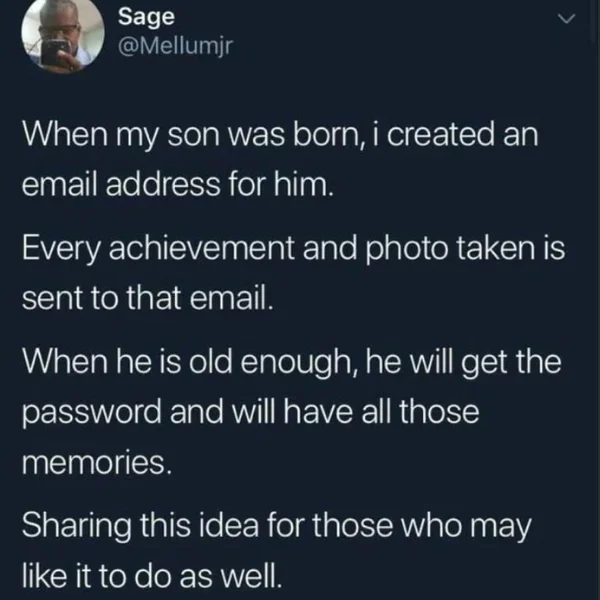Click the word 'password' in the tweet
600x600 pixels.
[x=91, y=413]
